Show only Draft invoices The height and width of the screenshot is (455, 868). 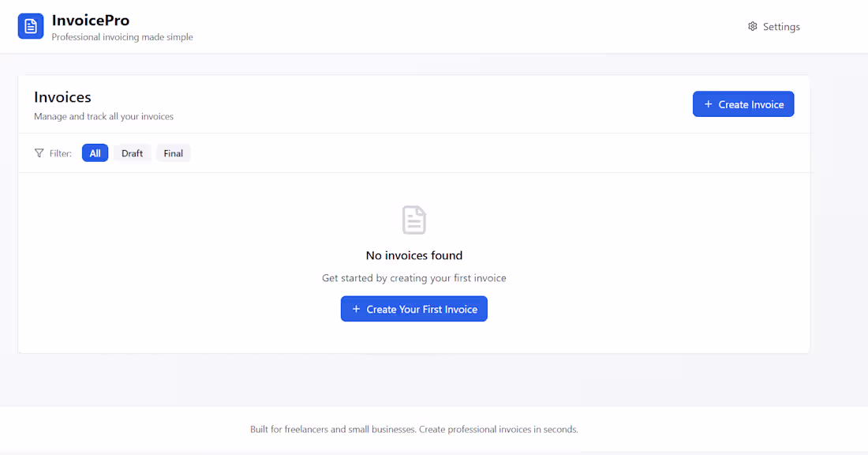point(132,153)
